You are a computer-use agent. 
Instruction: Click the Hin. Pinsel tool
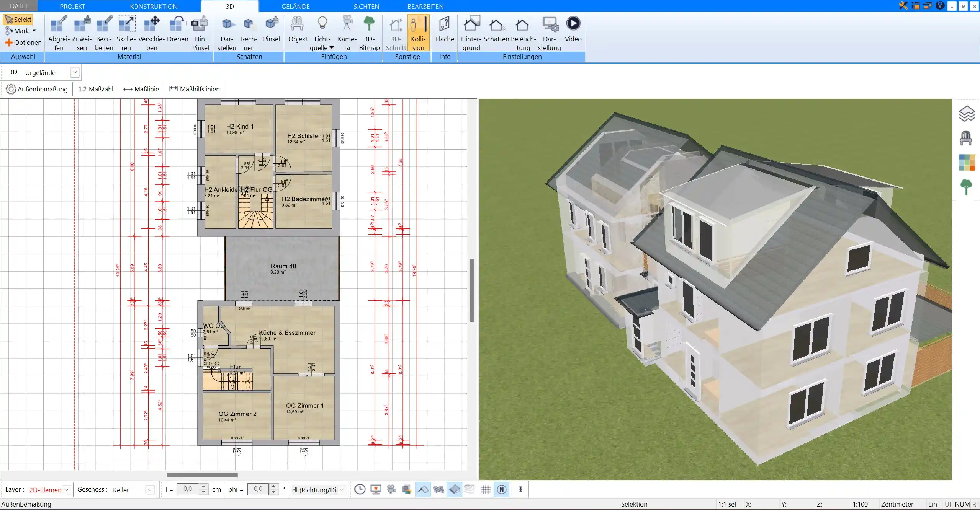coord(200,33)
